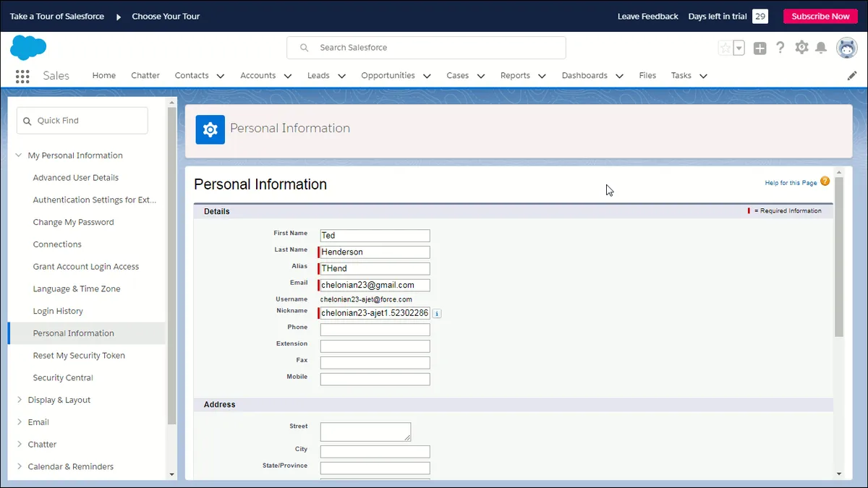Click the Choose Your Tour link
The width and height of the screenshot is (868, 488).
click(166, 16)
